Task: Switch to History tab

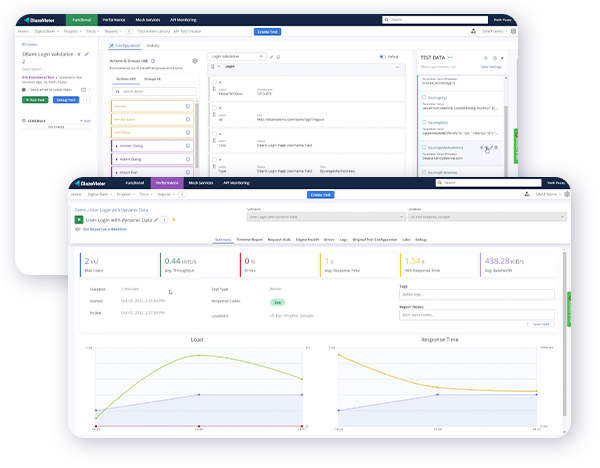Action: point(153,46)
